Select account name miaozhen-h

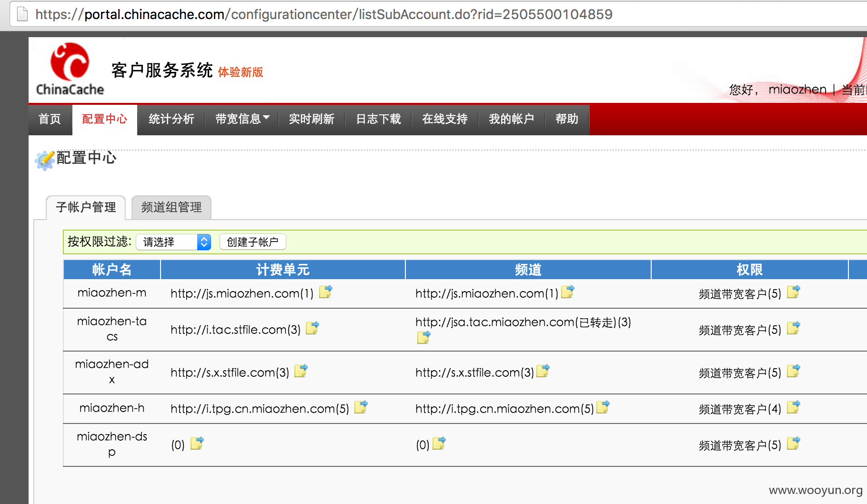(x=112, y=408)
